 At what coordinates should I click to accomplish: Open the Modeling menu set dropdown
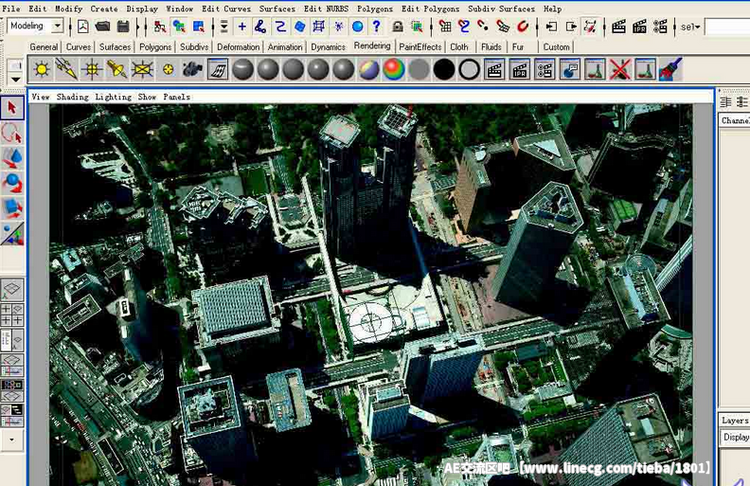coord(35,26)
